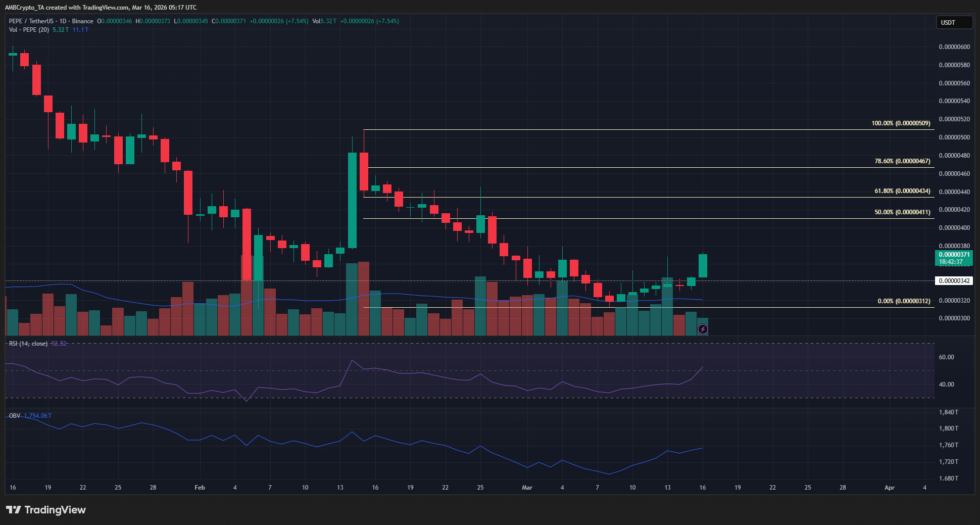
Task: Click the TradingView logo icon
Action: (14, 510)
